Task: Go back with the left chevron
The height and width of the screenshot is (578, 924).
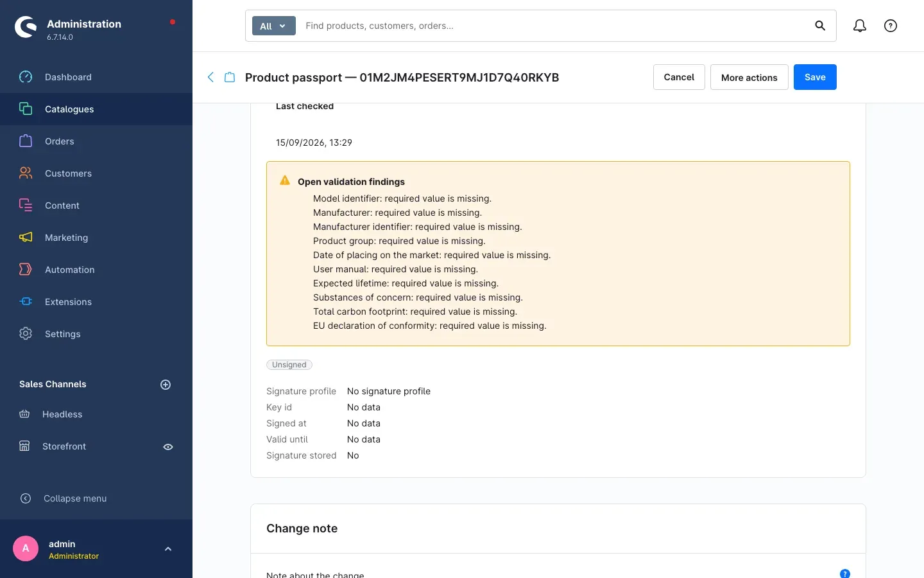Action: (210, 77)
